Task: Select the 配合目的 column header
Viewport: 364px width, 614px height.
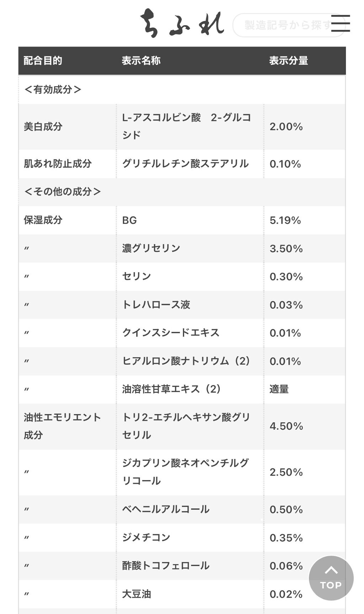Action: pos(43,61)
